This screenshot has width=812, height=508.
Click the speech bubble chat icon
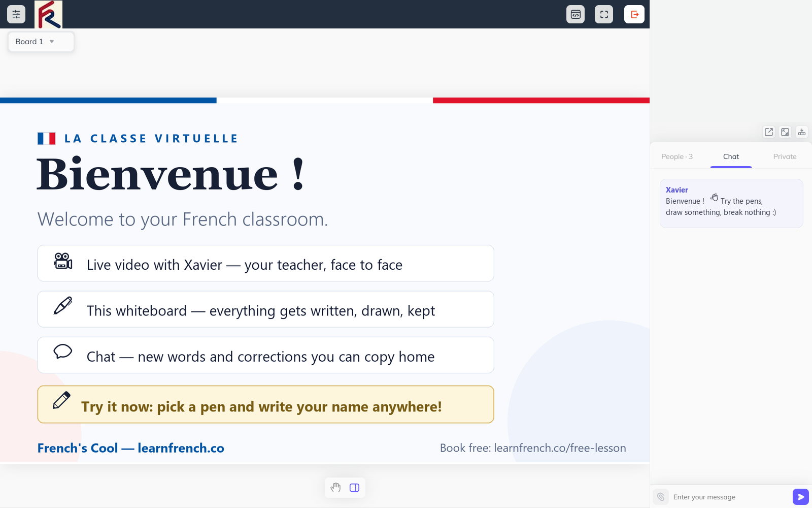coord(63,352)
